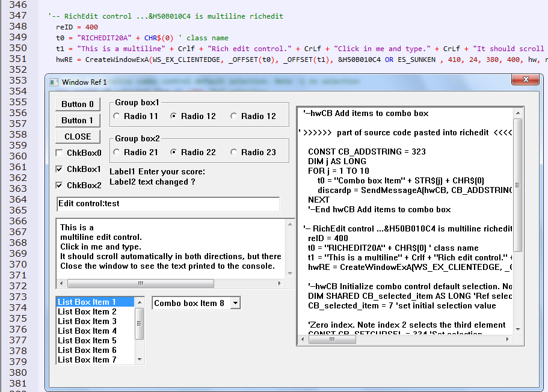Screen dimensions: 548x392
Task: Select the Radio 11 option
Action: pos(117,116)
